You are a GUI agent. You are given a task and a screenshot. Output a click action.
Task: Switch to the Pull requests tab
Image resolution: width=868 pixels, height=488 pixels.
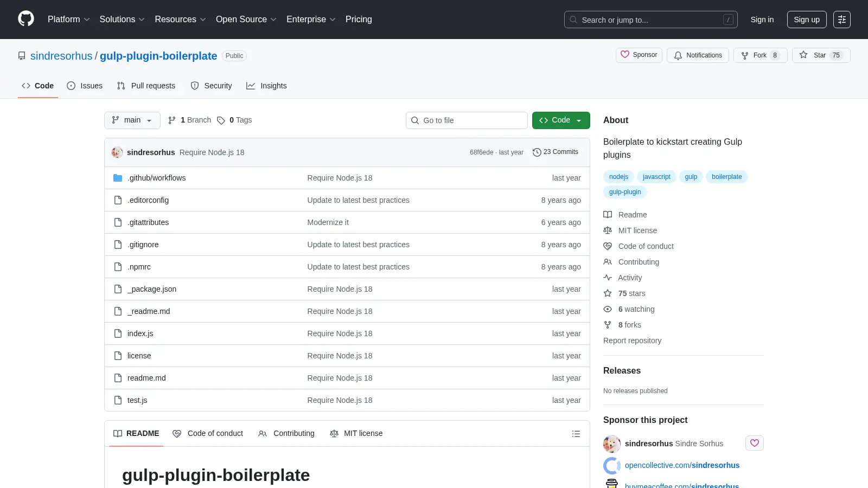[146, 86]
